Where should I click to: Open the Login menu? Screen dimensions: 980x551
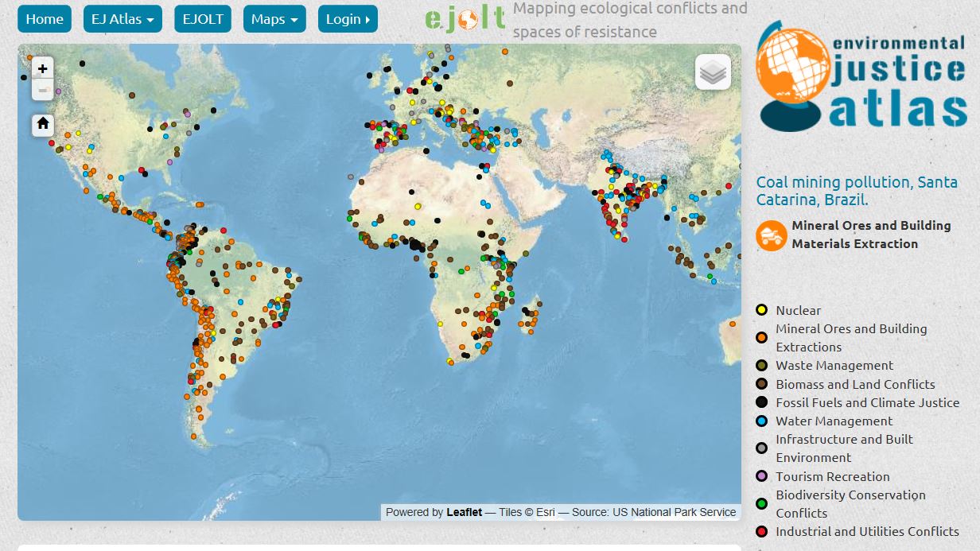click(348, 19)
